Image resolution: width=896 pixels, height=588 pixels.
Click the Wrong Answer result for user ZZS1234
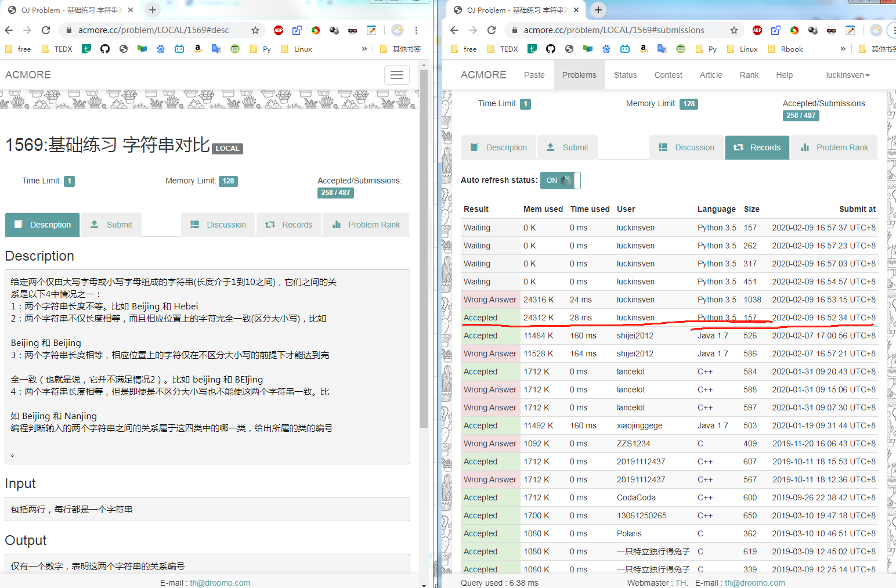click(490, 443)
